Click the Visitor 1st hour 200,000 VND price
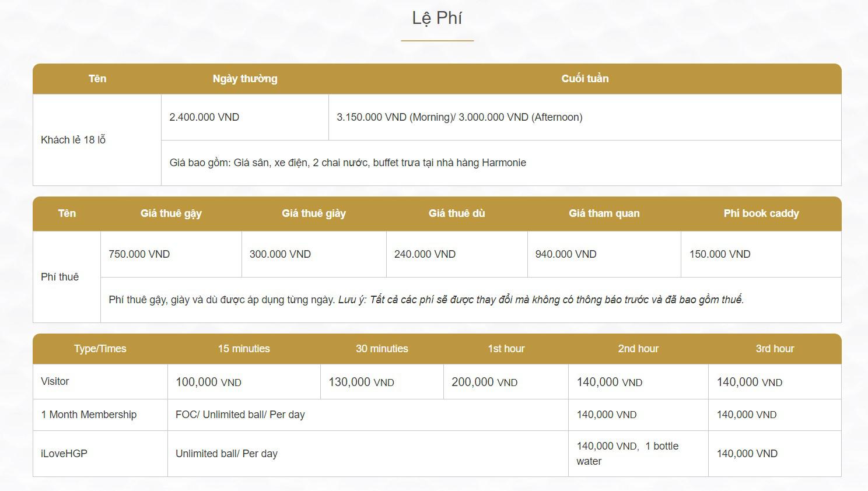The width and height of the screenshot is (868, 491). [484, 383]
